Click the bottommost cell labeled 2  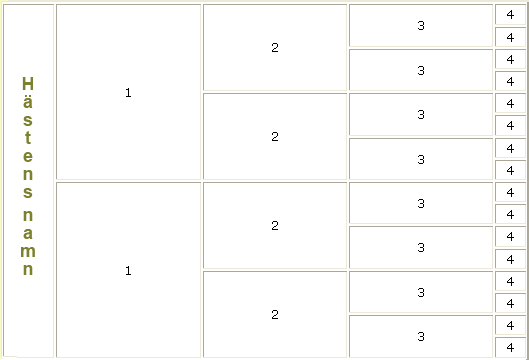click(x=275, y=314)
